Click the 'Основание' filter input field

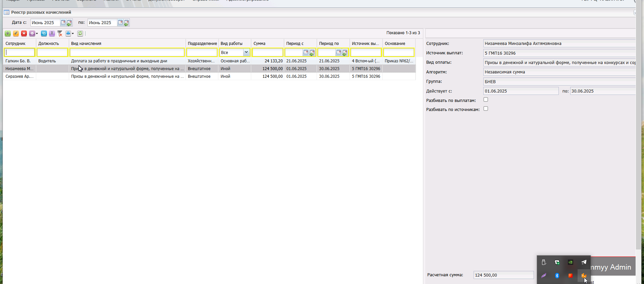[399, 52]
